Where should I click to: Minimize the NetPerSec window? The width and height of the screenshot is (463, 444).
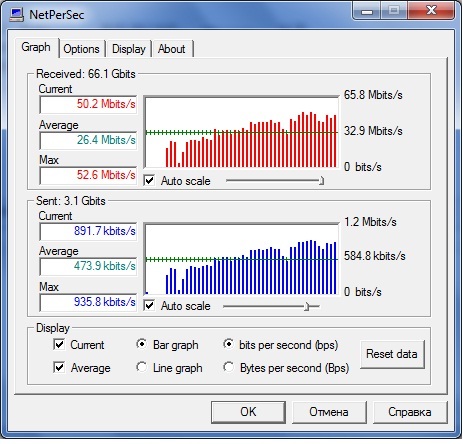pyautogui.click(x=367, y=11)
